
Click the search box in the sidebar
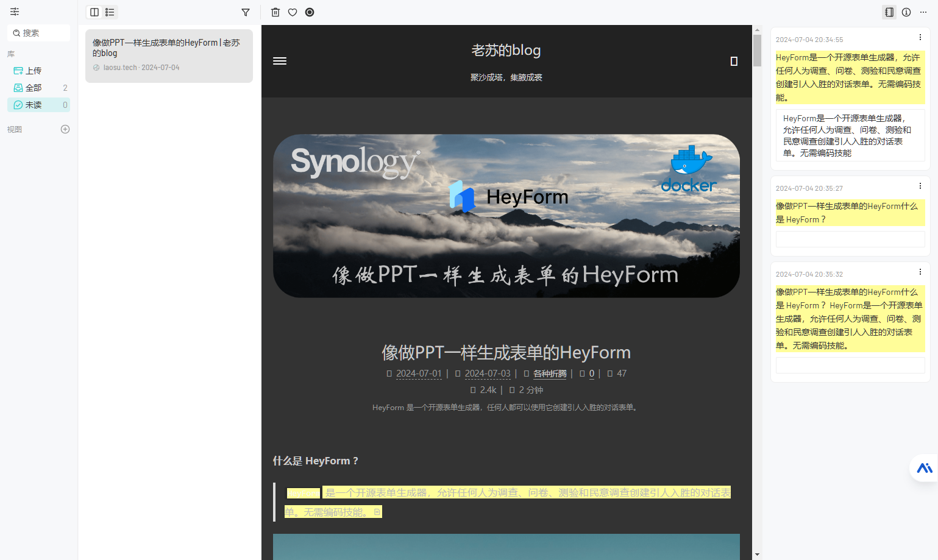coord(39,33)
